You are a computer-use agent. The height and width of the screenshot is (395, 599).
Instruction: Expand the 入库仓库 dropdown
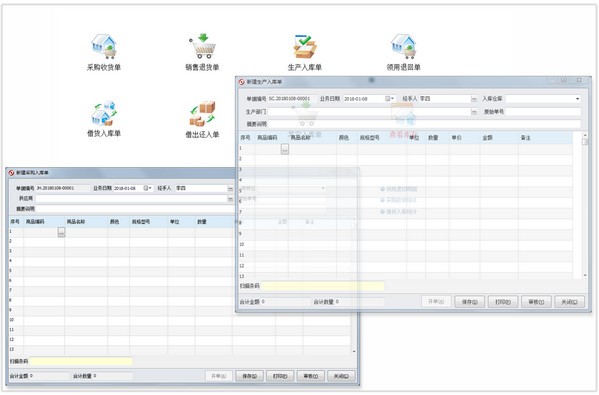coord(577,99)
